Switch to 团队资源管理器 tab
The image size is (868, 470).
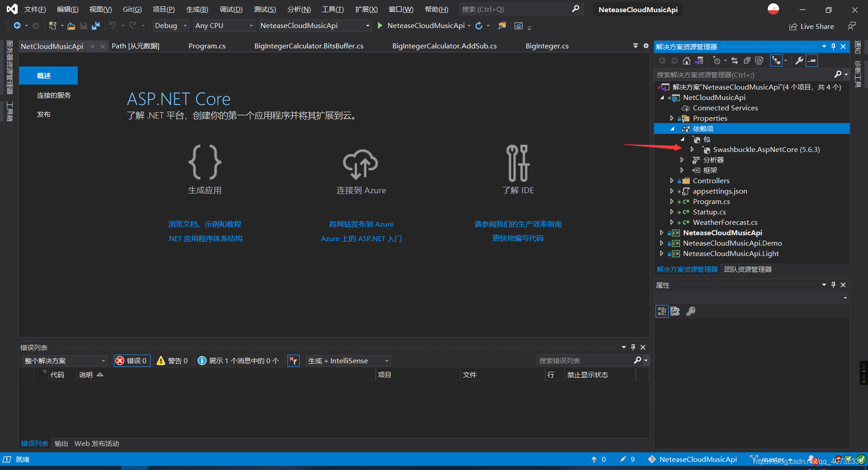[748, 270]
